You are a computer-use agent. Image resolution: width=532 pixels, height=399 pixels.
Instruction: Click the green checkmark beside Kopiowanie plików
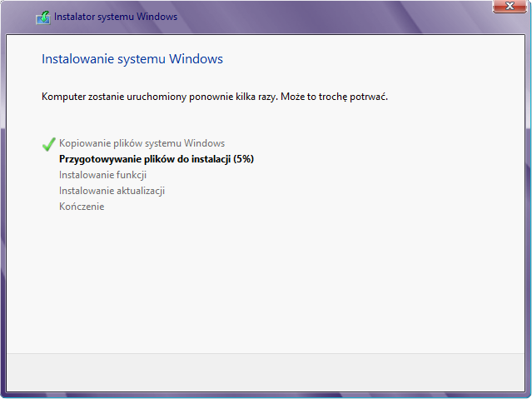point(49,144)
